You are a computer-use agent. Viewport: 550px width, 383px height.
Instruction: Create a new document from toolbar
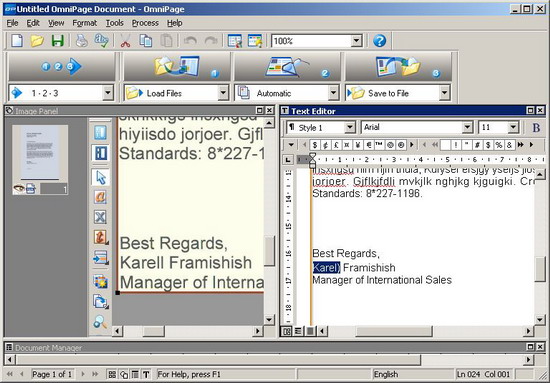(x=17, y=41)
